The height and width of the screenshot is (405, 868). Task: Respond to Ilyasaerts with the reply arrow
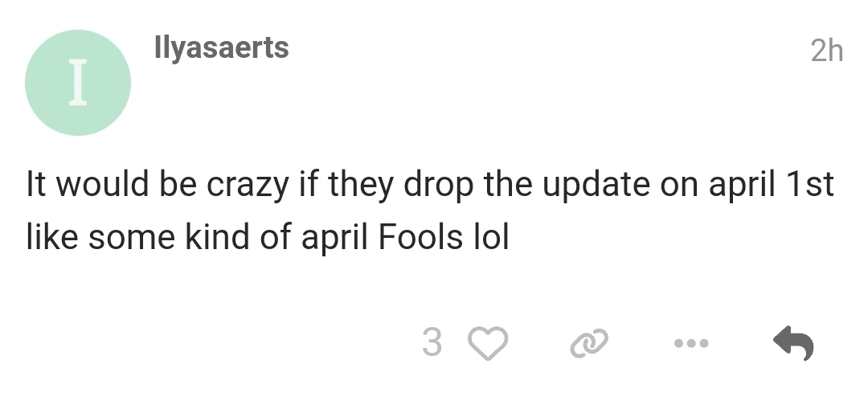click(x=793, y=344)
